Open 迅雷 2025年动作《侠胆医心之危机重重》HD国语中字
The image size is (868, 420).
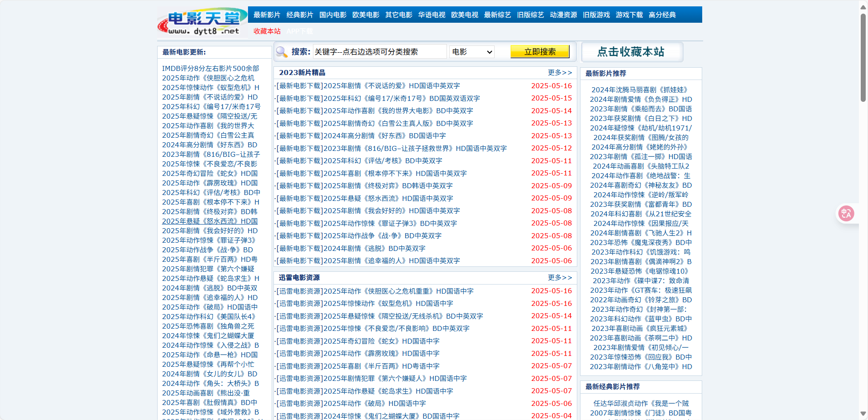pos(398,291)
